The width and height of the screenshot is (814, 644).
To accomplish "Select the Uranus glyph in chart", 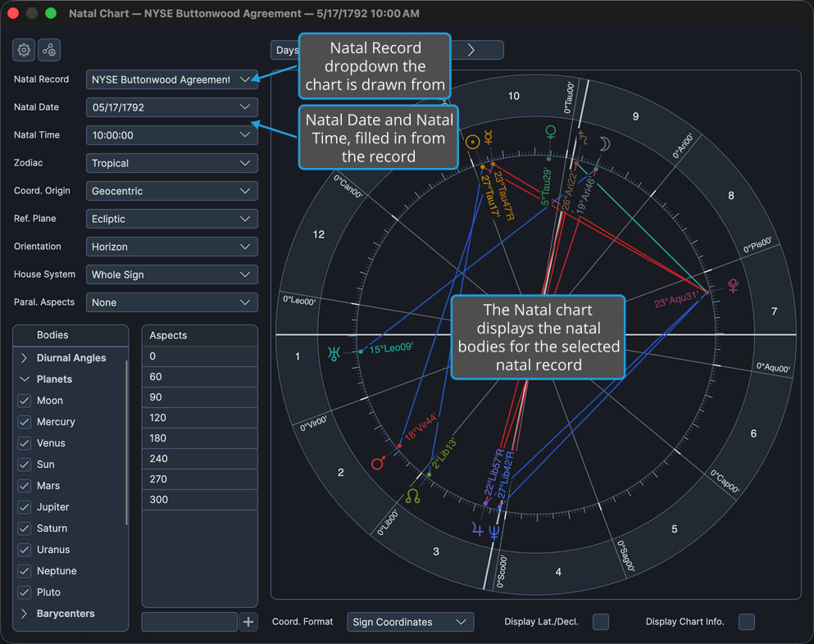I will (x=334, y=354).
